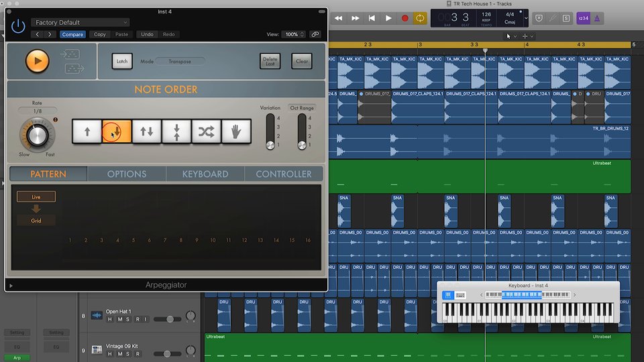Select the Live pattern mode
The height and width of the screenshot is (362, 644).
36,196
